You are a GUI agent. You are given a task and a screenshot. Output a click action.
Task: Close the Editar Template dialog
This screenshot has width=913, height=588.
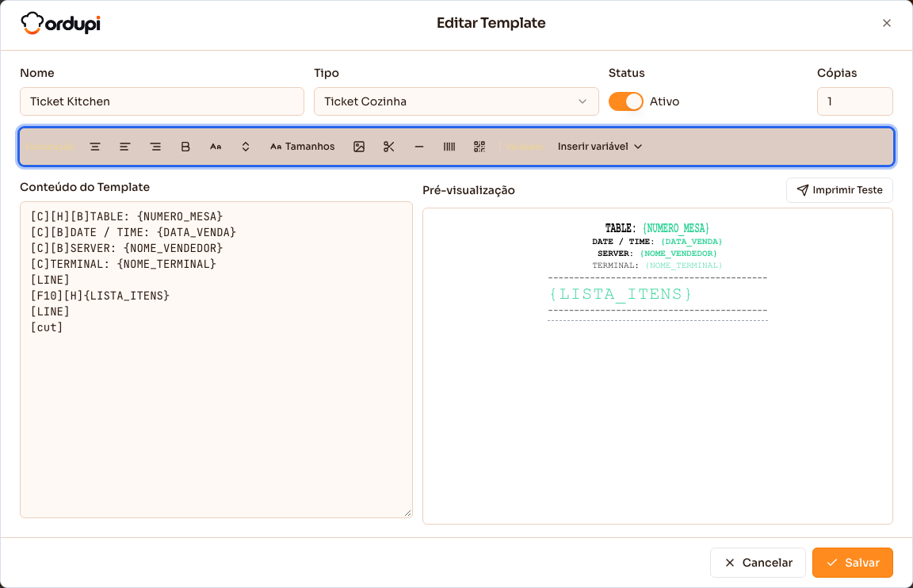pyautogui.click(x=886, y=23)
